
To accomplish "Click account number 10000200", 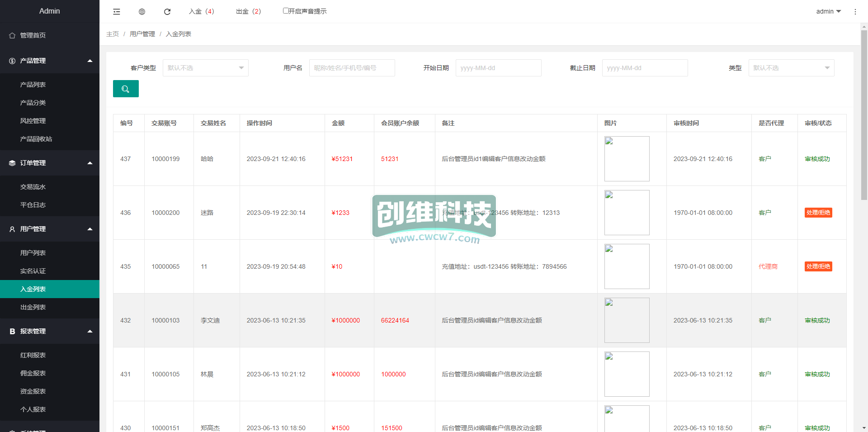I will pyautogui.click(x=165, y=213).
